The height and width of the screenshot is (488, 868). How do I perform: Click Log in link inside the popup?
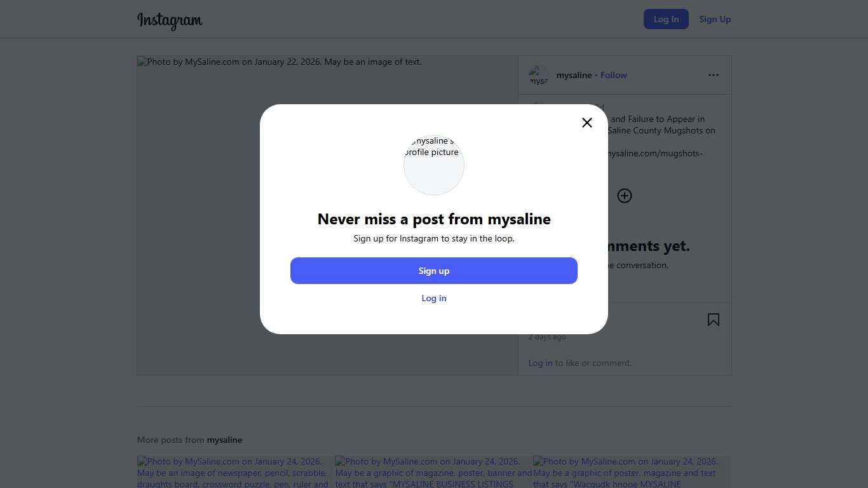point(434,298)
